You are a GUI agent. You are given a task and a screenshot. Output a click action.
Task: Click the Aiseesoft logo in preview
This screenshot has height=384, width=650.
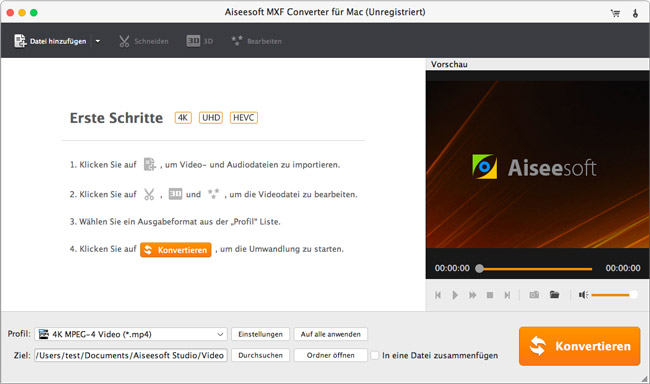(x=534, y=167)
